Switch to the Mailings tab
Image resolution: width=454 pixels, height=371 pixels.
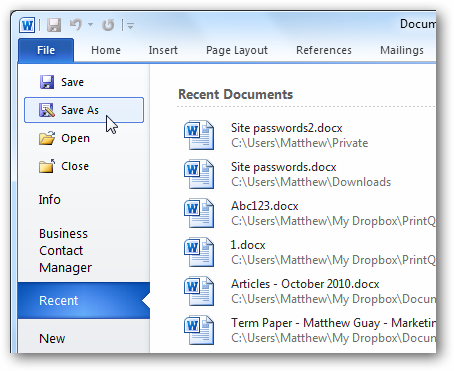point(402,50)
